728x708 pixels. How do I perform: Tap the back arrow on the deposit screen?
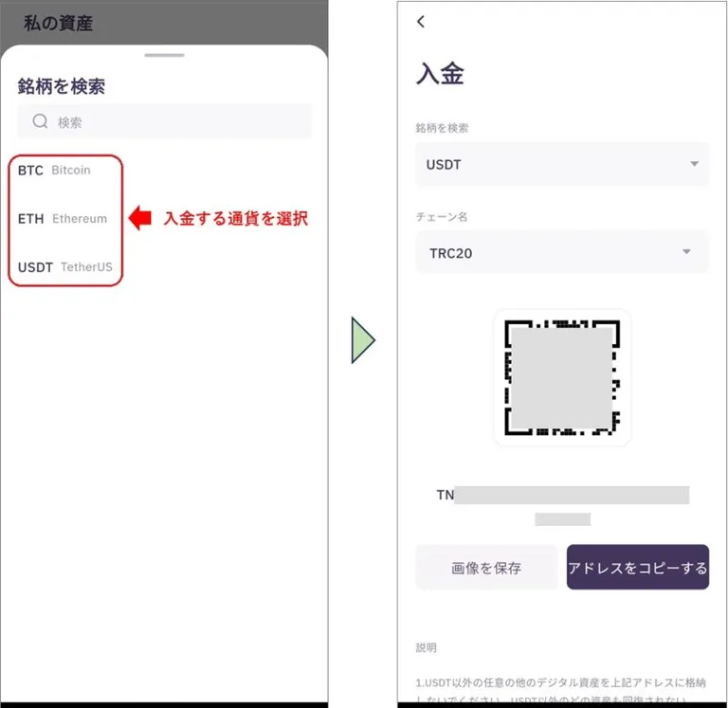point(421,22)
